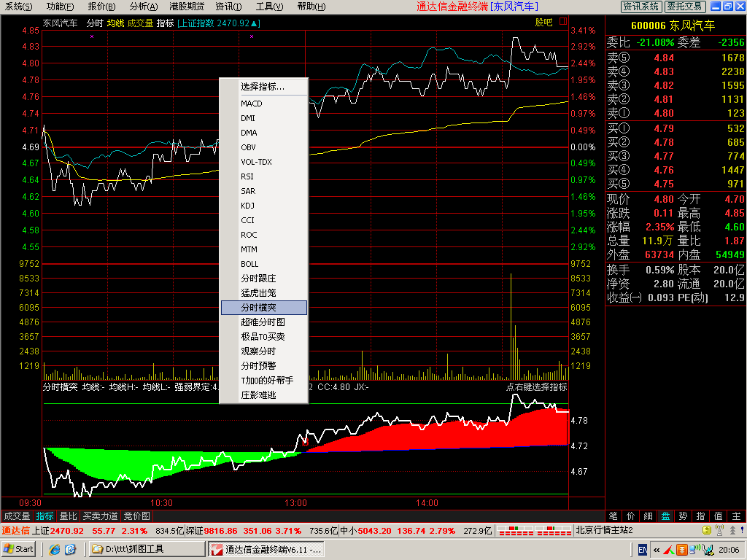Select 笔 tab in quote panel
This screenshot has height=560, width=747.
(613, 516)
